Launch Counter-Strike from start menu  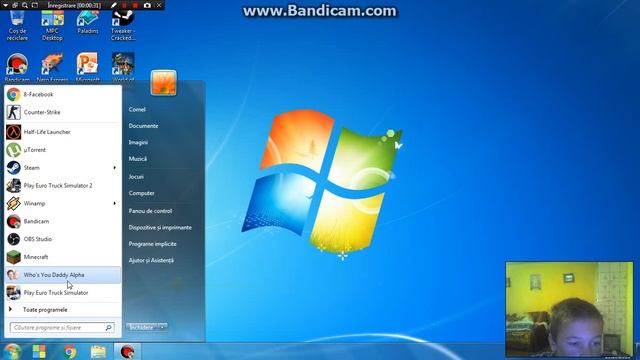[x=63, y=112]
